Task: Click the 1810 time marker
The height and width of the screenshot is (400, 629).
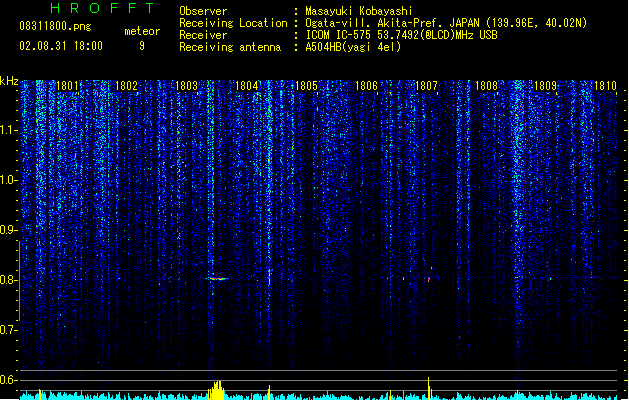Action: point(605,86)
